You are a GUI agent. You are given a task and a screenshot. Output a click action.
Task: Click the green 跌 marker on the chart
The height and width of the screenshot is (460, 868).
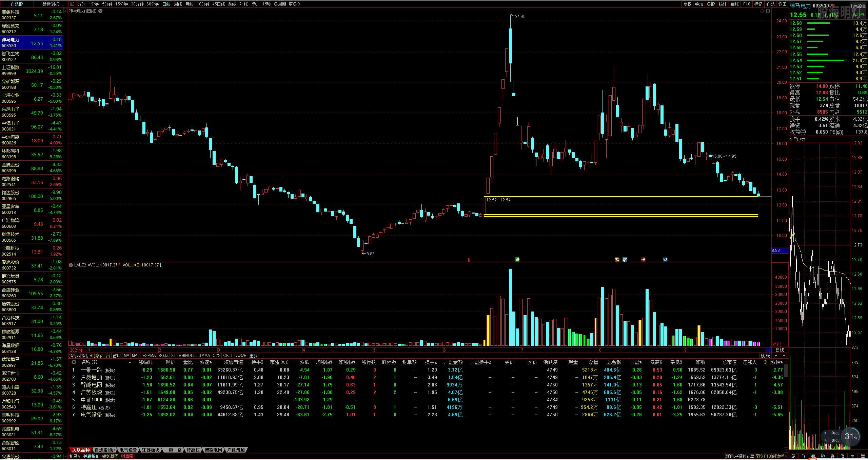517,259
